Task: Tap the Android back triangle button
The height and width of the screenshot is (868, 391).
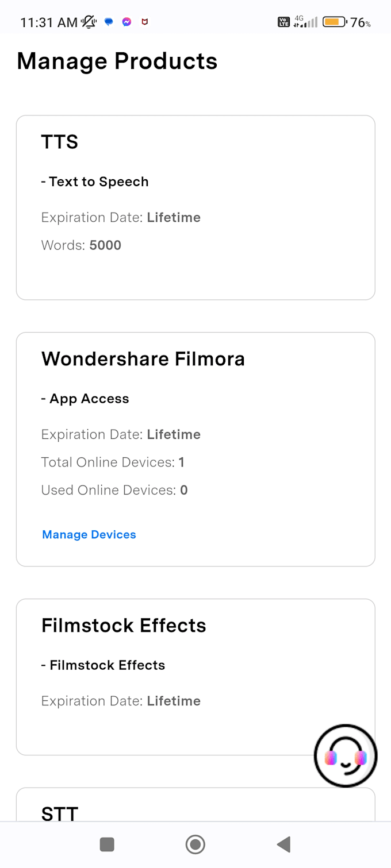Action: (x=283, y=844)
